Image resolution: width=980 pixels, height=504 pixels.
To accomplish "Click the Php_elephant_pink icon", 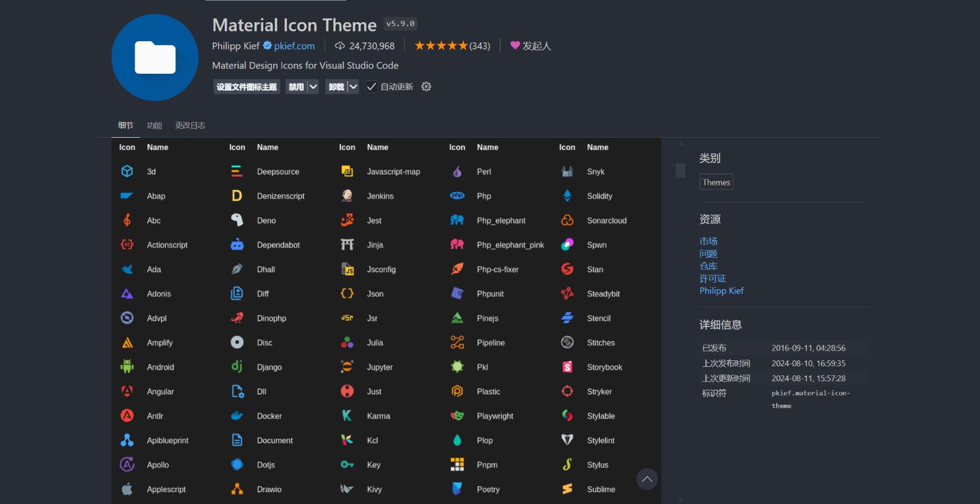I will [x=457, y=245].
